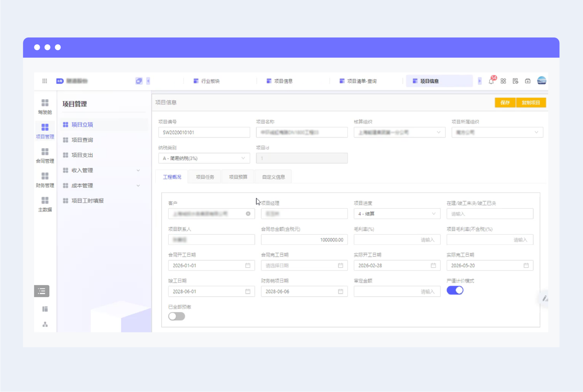Viewport: 583px width, 392px height.
Task: Select 合同管理 in the left sidebar
Action: (x=45, y=156)
